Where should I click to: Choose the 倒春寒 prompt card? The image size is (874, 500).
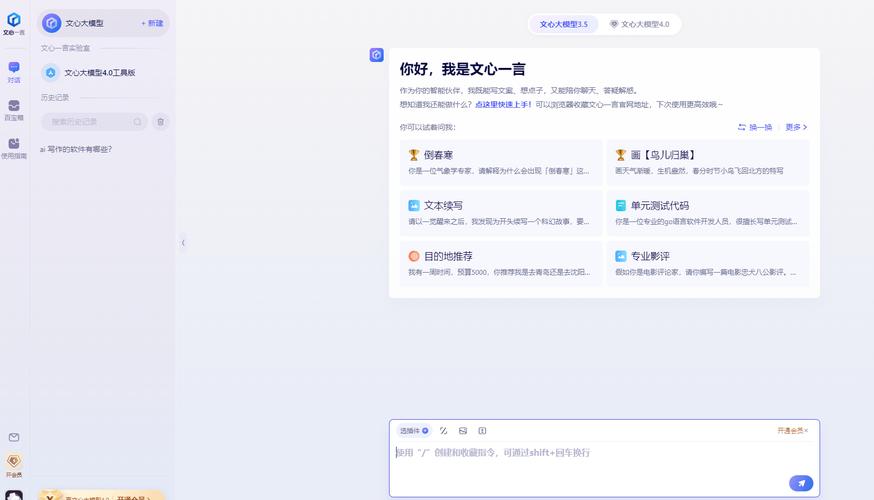(x=501, y=162)
